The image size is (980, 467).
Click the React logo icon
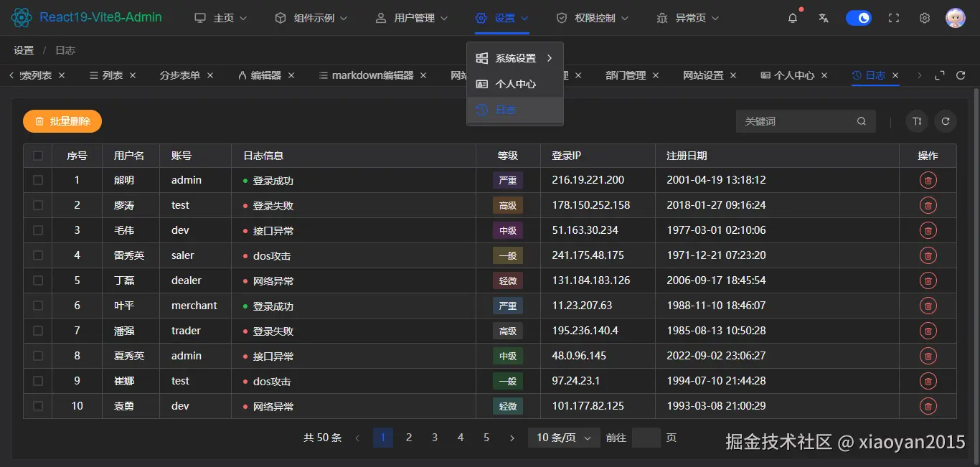click(22, 17)
